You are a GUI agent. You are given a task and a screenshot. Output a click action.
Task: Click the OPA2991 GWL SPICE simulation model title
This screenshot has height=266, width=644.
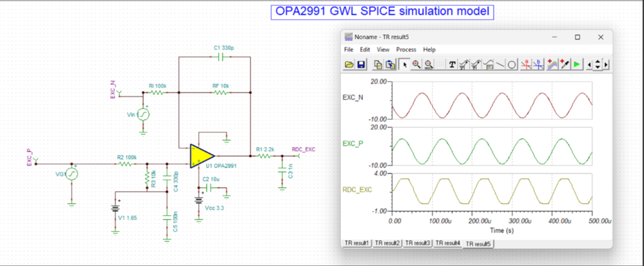[x=382, y=11]
